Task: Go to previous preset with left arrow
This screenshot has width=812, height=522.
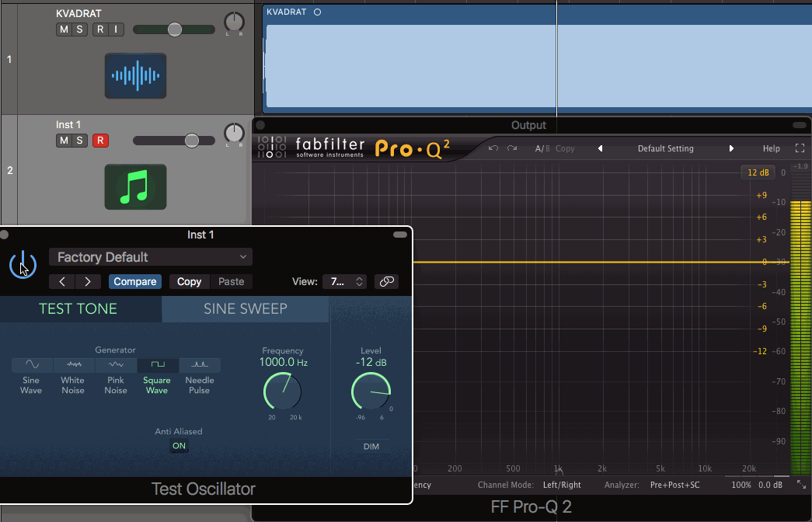Action: (x=62, y=282)
